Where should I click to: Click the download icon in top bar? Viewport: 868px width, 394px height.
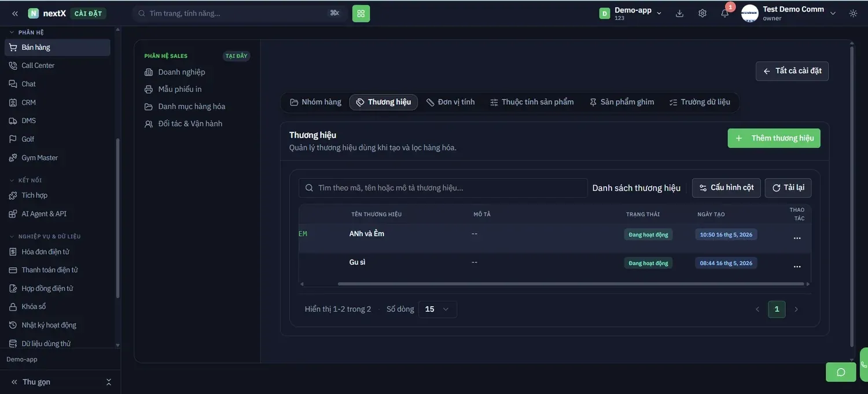click(x=680, y=13)
